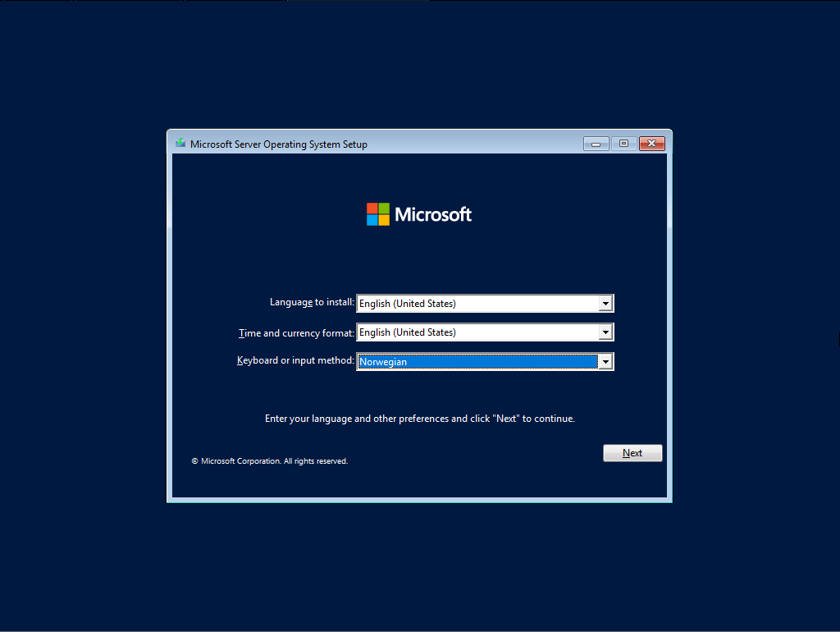Image resolution: width=840 pixels, height=632 pixels.
Task: Open the Language to install dropdown arrow
Action: [605, 304]
